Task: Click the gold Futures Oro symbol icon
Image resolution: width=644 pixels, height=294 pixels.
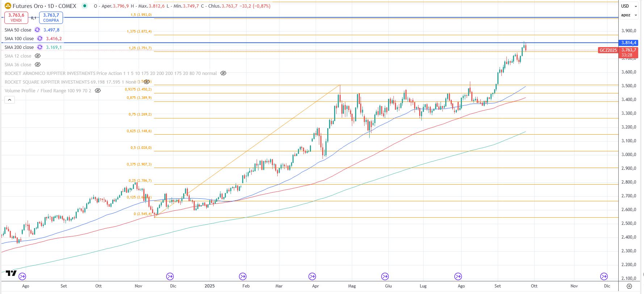Action: click(8, 6)
